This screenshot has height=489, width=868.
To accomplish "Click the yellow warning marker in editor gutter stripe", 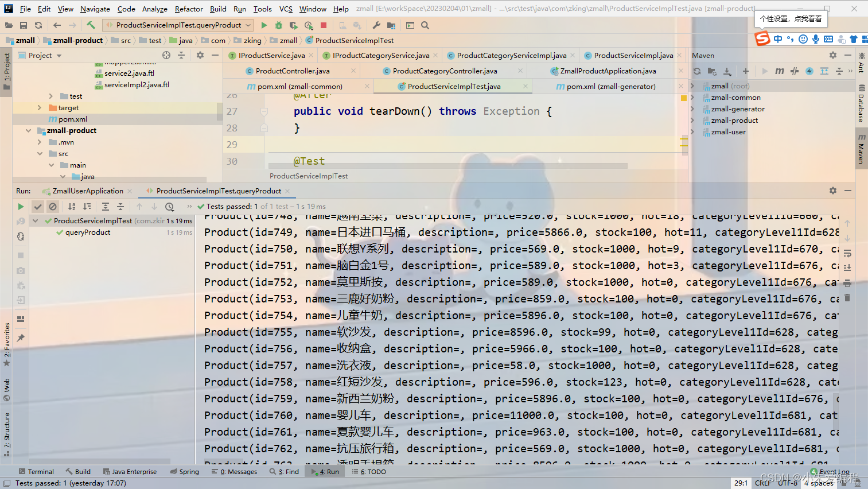I will 684,98.
